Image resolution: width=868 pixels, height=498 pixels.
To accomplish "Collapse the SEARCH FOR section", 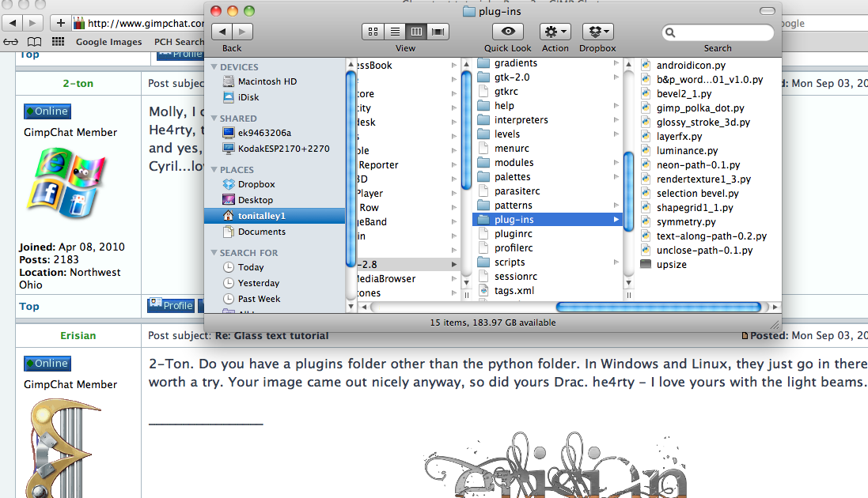I will pos(214,253).
